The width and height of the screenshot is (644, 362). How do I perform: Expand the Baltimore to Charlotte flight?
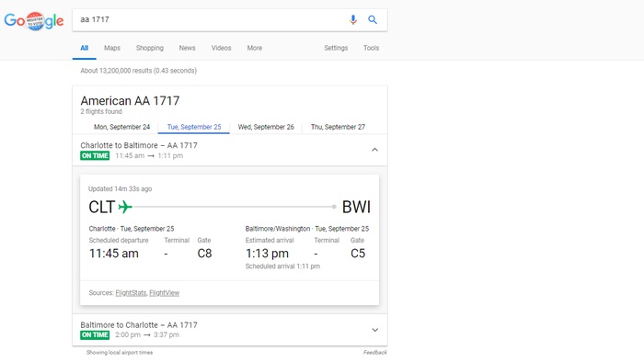tap(374, 330)
